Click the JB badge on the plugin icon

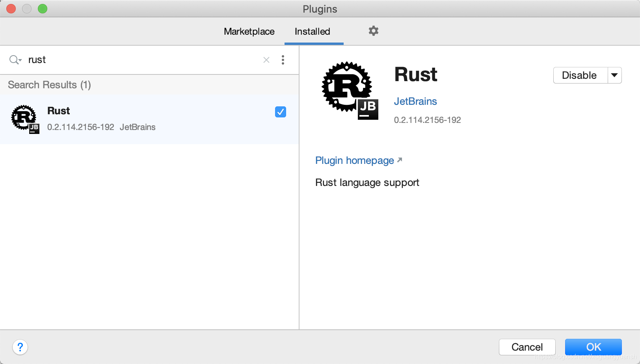[367, 109]
